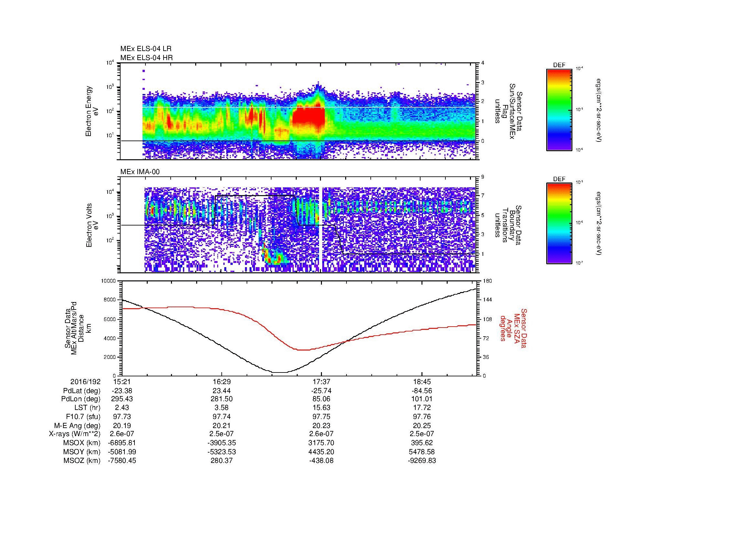The height and width of the screenshot is (534, 756).
Task: Click the '2016/192' date label
Action: (x=85, y=382)
